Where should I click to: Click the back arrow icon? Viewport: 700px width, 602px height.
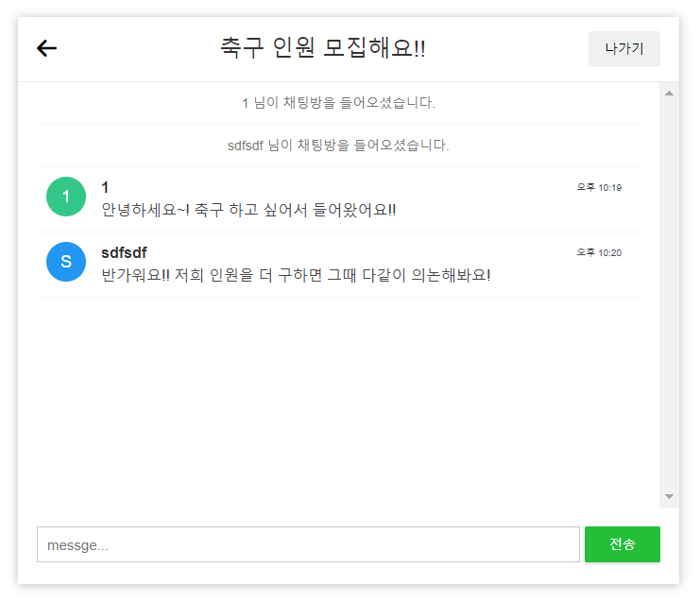[x=47, y=48]
